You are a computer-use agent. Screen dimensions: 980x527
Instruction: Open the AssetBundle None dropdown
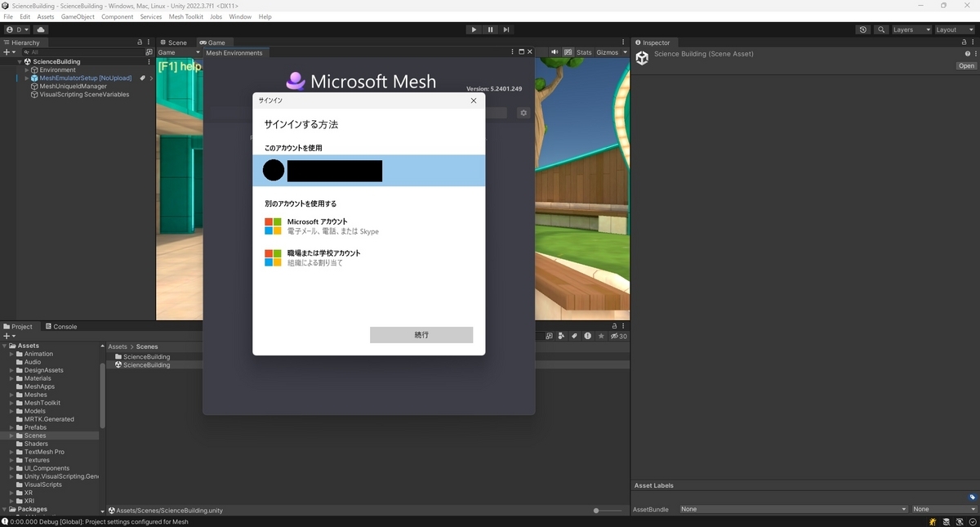(x=794, y=509)
